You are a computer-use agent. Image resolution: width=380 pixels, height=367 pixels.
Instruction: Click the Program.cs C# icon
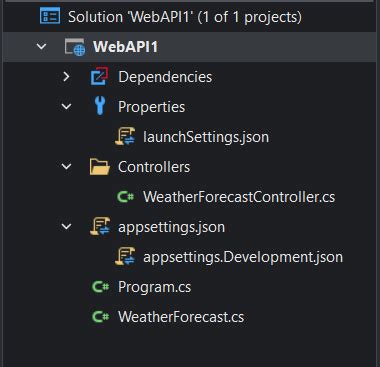tap(100, 287)
